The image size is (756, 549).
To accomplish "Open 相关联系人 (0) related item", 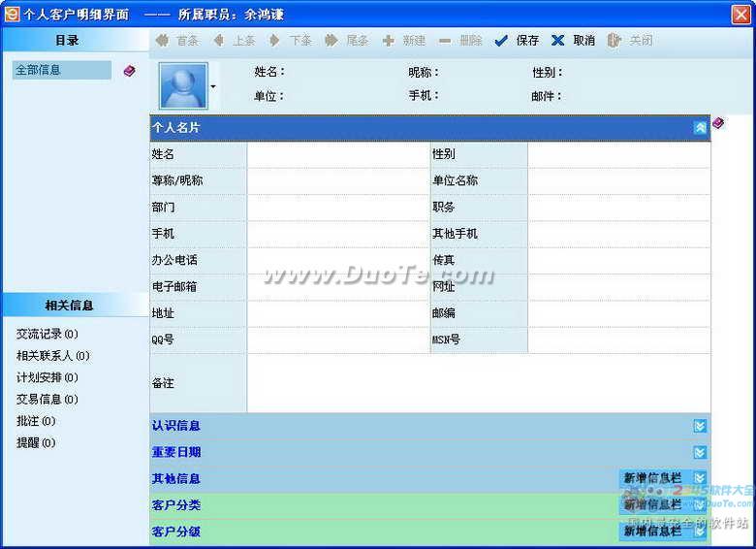I will (52, 356).
